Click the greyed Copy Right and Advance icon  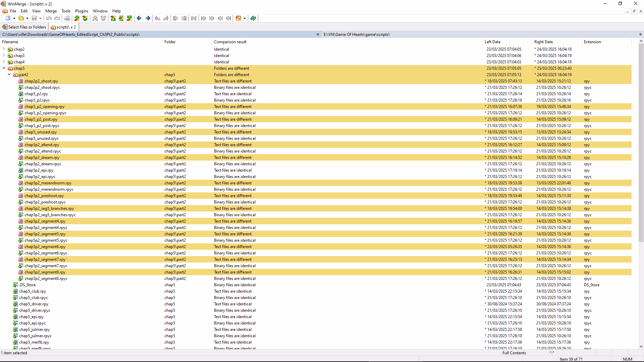[x=158, y=18]
